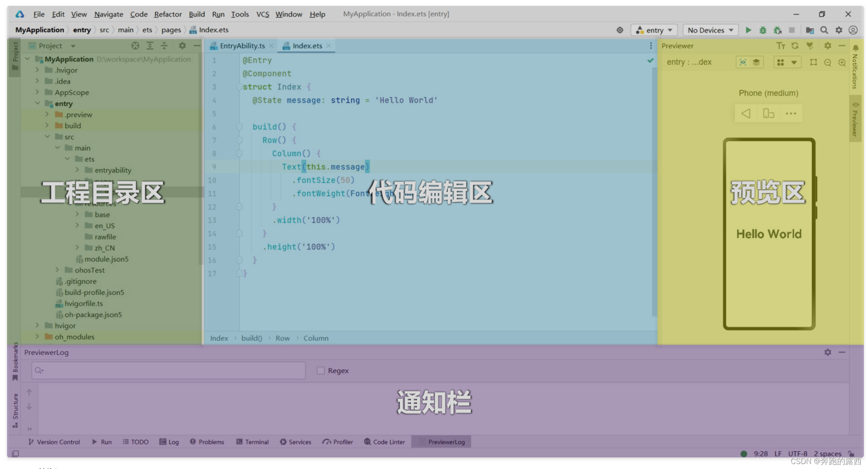The height and width of the screenshot is (469, 868).
Task: Open the PreviewerLog settings gear
Action: [x=827, y=352]
